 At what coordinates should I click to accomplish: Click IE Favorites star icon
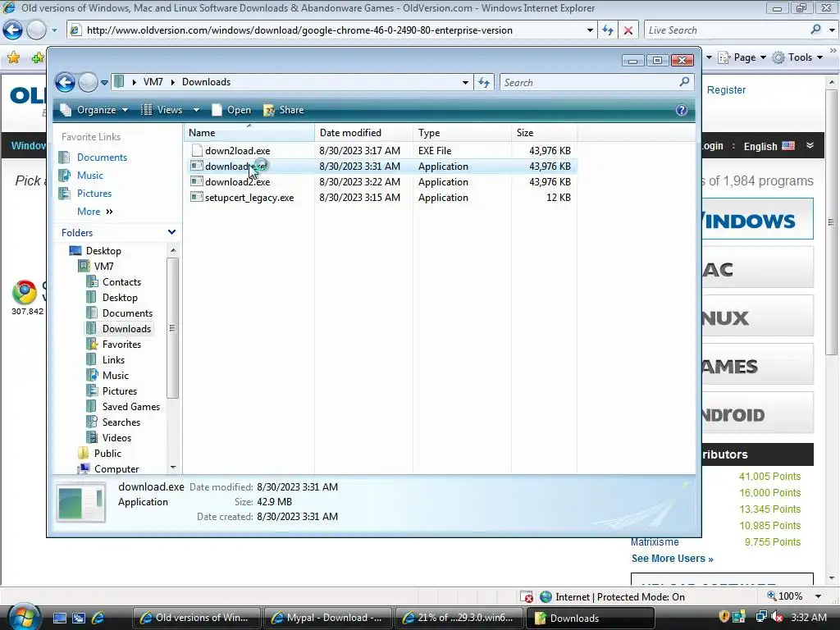pyautogui.click(x=13, y=57)
